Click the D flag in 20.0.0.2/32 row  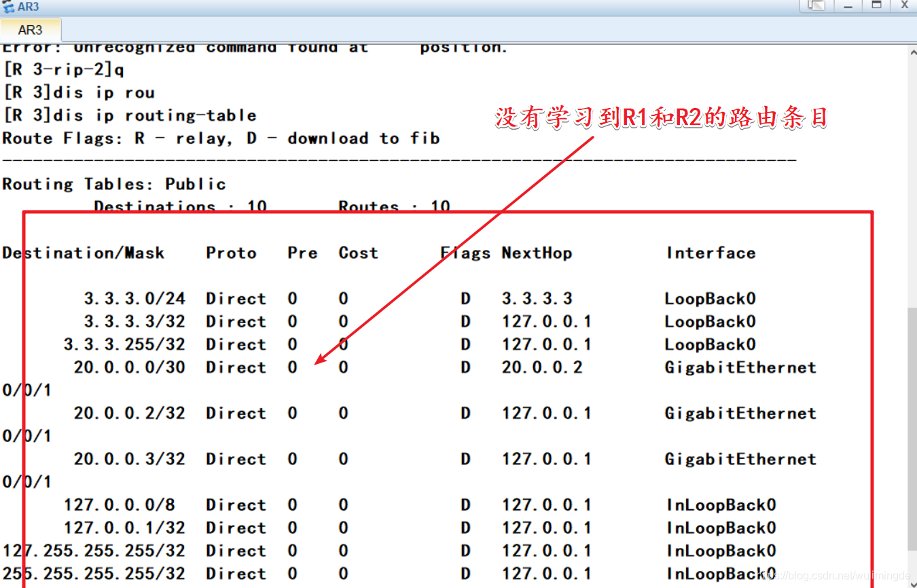(x=465, y=414)
